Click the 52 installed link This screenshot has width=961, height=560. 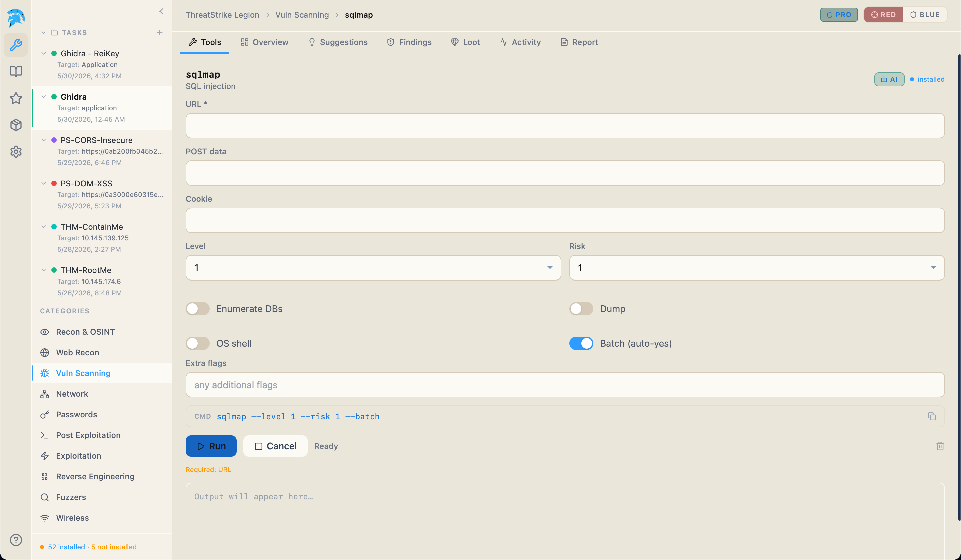coord(66,547)
